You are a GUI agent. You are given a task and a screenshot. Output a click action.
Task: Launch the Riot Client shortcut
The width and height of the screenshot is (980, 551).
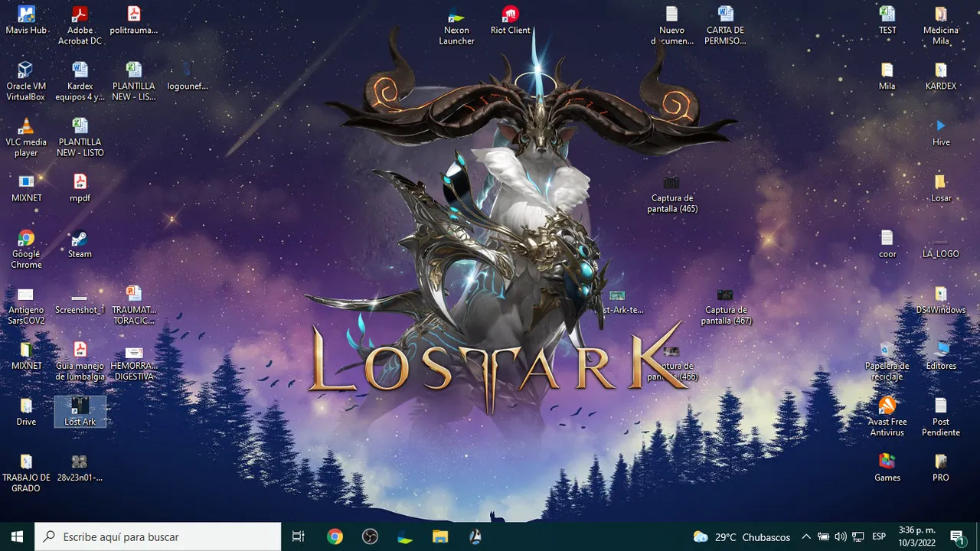pyautogui.click(x=510, y=21)
